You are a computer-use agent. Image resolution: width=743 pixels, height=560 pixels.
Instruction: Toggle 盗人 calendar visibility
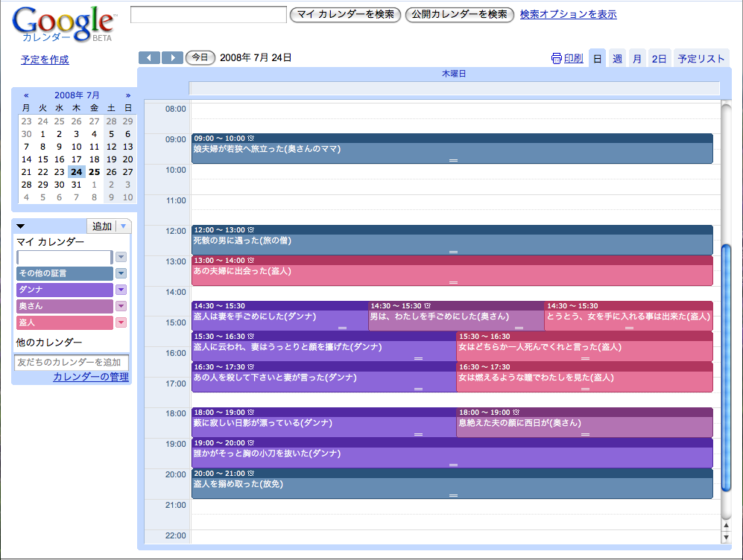coord(65,322)
